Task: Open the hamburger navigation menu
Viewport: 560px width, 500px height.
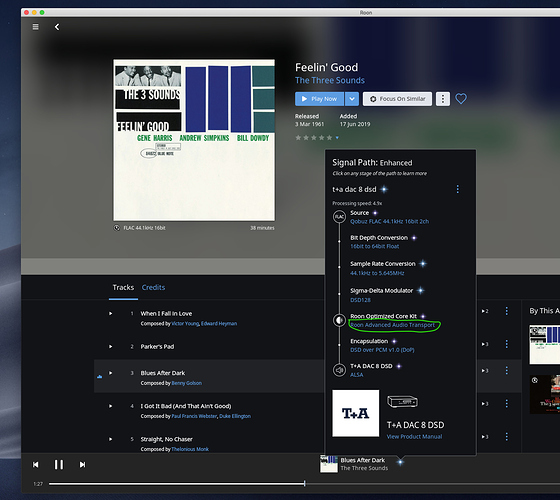Action: [x=35, y=27]
